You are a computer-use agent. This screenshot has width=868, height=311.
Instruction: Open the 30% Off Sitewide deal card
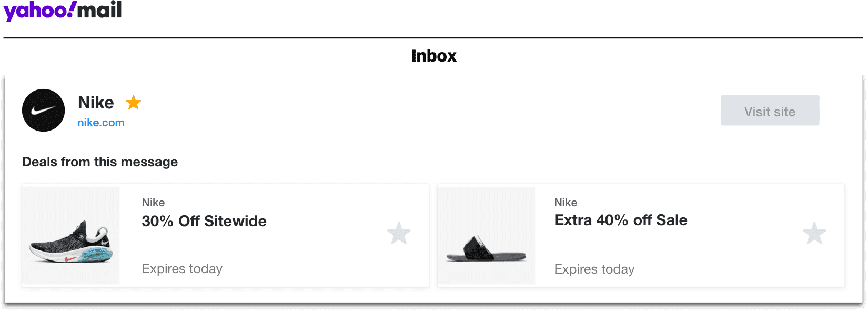[x=225, y=235]
